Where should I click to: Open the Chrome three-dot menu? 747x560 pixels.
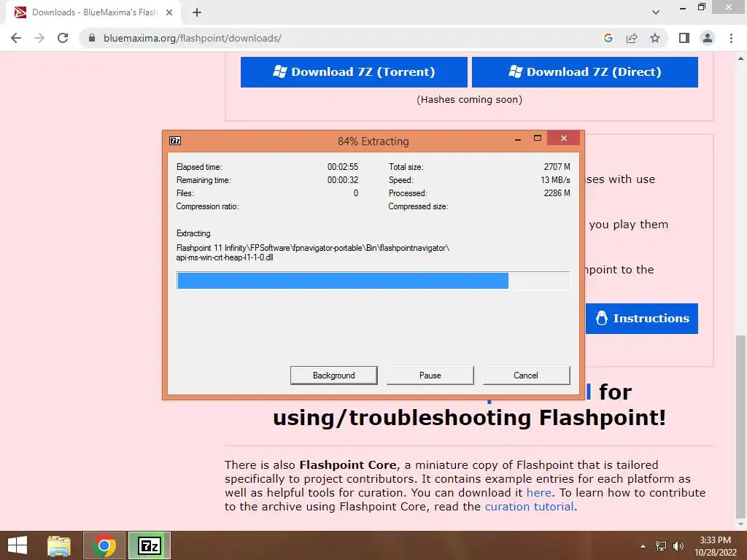coord(731,38)
